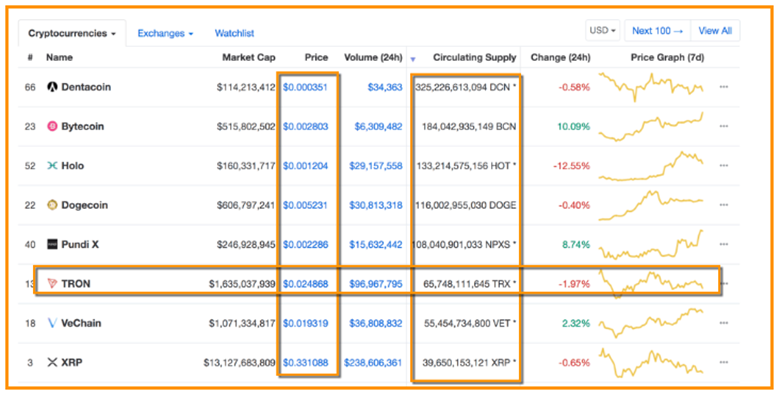Open the three-dot menu for XRP row

pos(724,363)
